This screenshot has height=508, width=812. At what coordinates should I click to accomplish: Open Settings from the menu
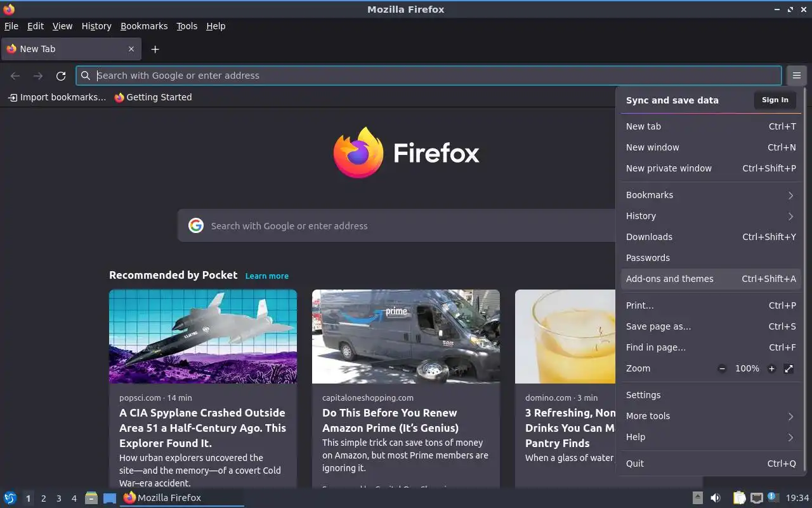pos(710,395)
